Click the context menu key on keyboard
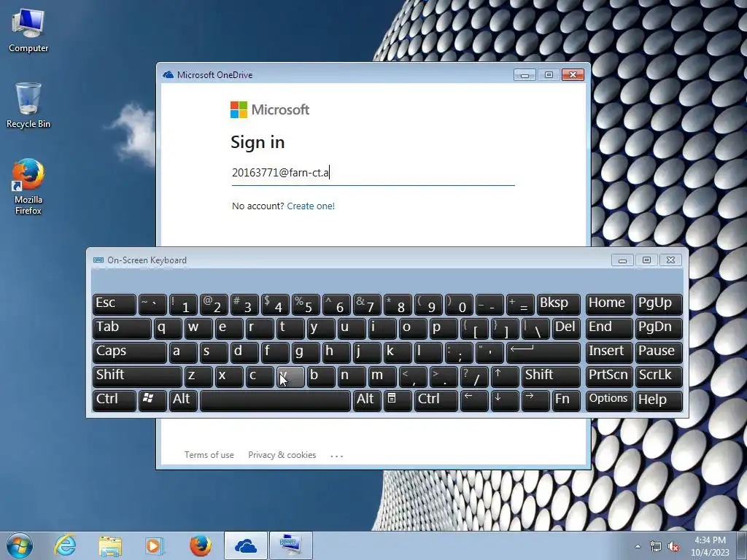747x560 pixels. click(x=397, y=400)
